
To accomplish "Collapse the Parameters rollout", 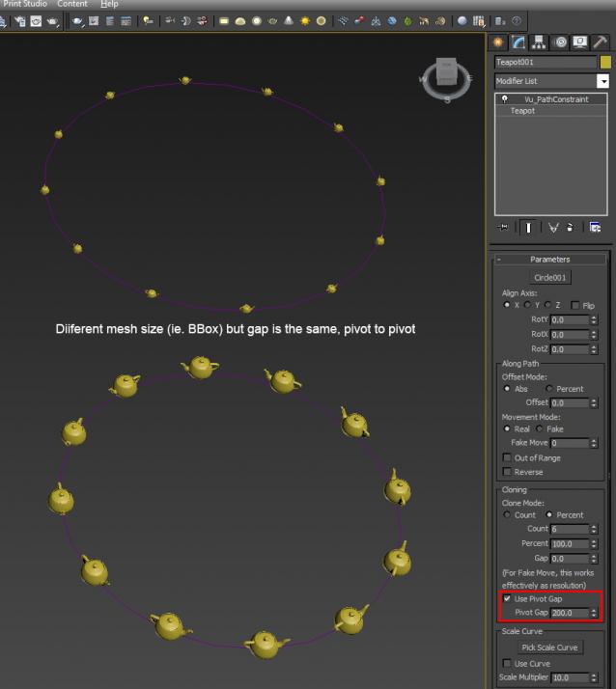I will (x=549, y=259).
